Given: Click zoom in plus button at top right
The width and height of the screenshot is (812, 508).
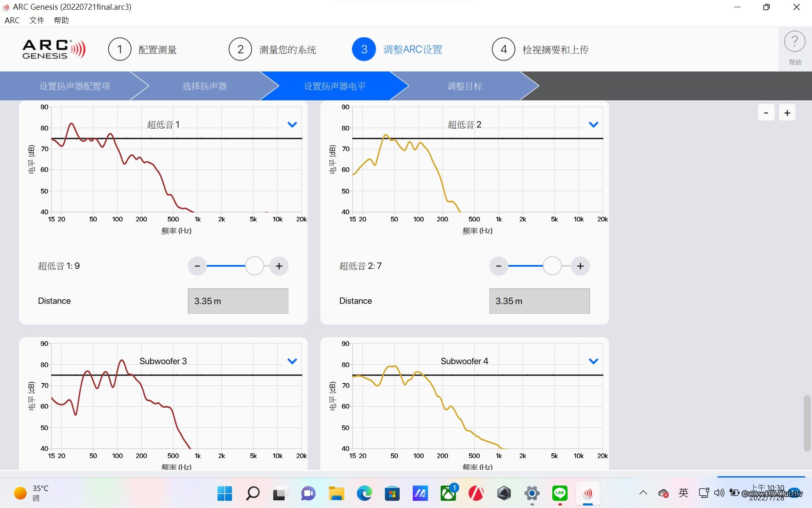Looking at the screenshot, I should point(787,113).
